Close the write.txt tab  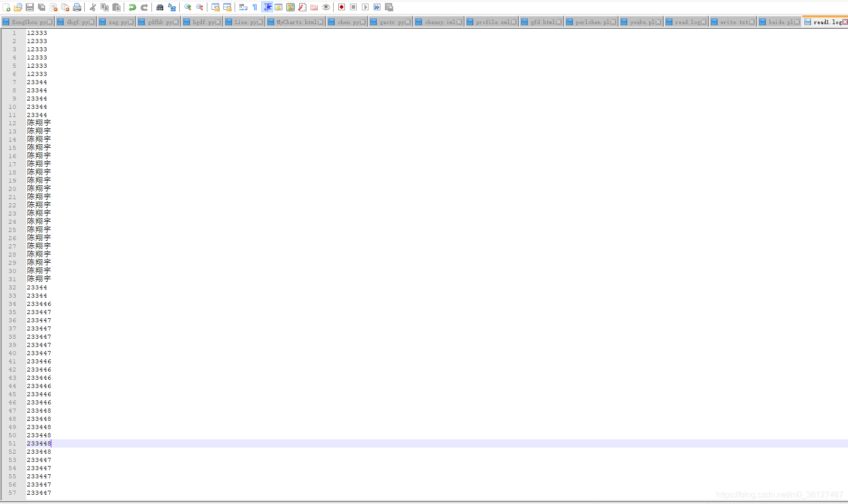(x=752, y=22)
